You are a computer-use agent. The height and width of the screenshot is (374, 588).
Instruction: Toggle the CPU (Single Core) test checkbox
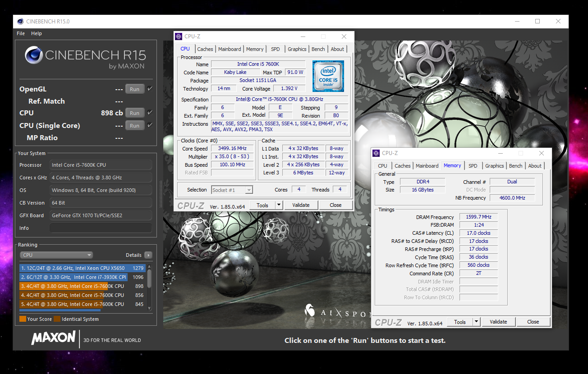point(150,125)
